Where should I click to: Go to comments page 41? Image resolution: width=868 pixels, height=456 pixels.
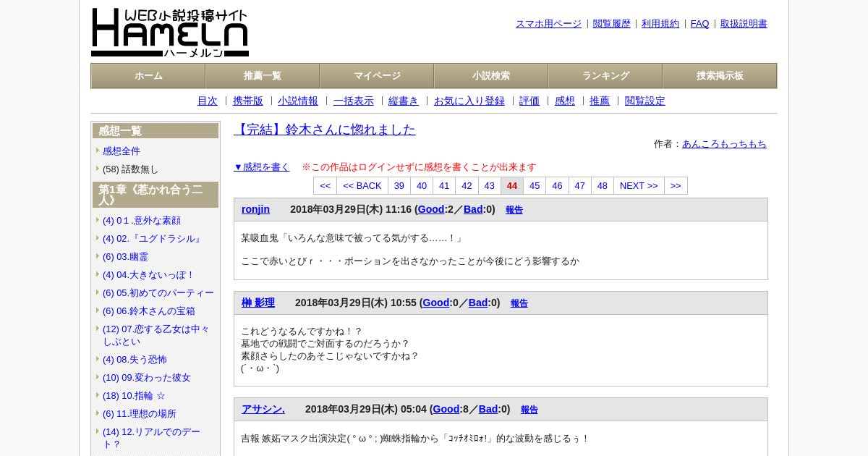coord(444,186)
